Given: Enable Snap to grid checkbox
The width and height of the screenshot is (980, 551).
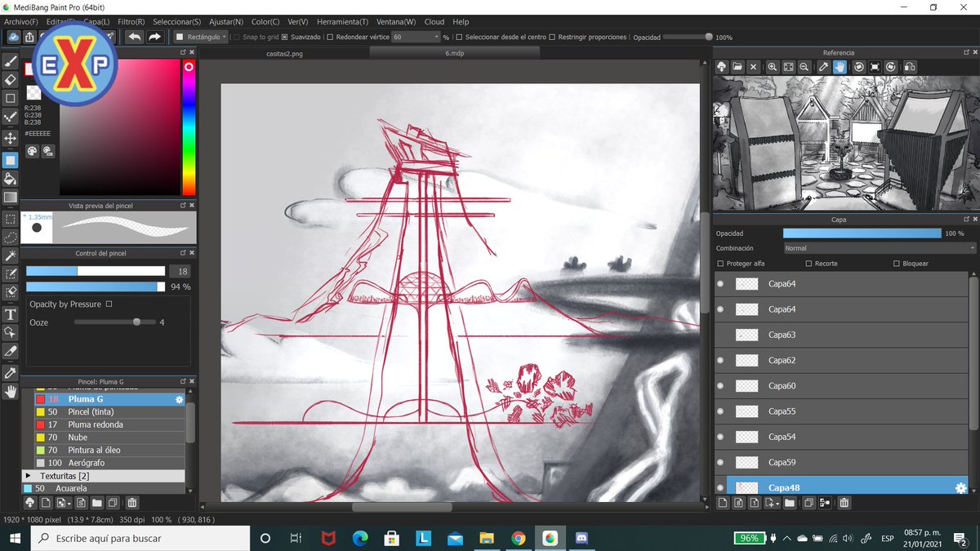Looking at the screenshot, I should pyautogui.click(x=236, y=37).
